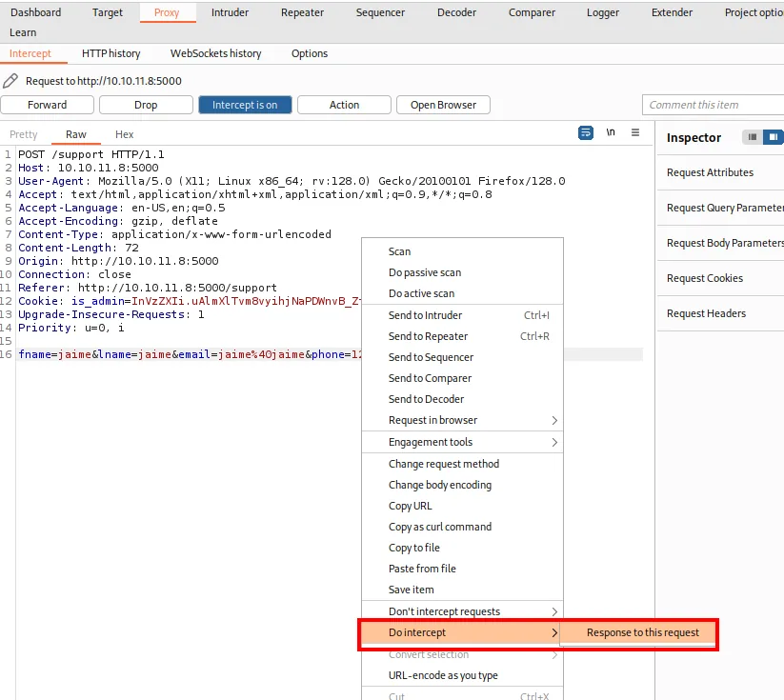The width and height of the screenshot is (784, 700).
Task: Open the editor hamburger menu icon
Action: tap(635, 132)
